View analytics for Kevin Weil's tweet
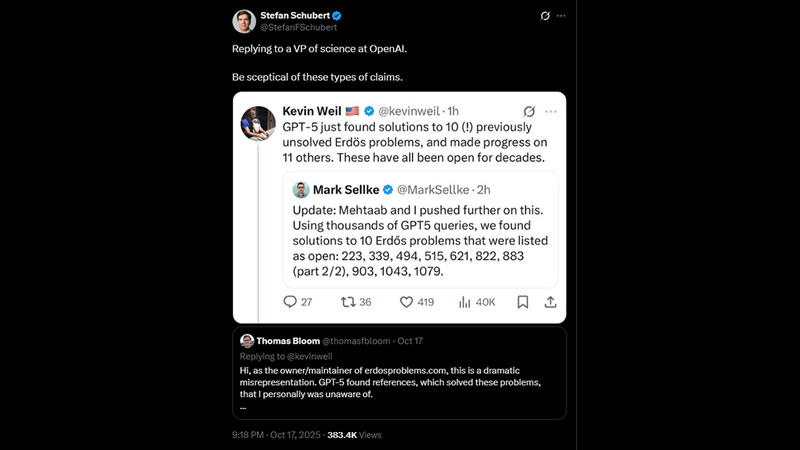 tap(465, 301)
